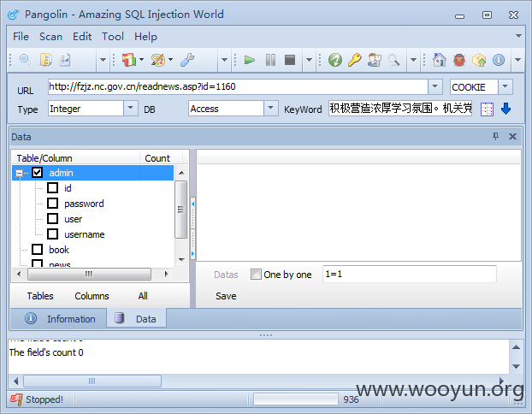Screen dimensions: 532x414
Task: Click the log panel horizontal scrollbar thumb
Action: 92,381
